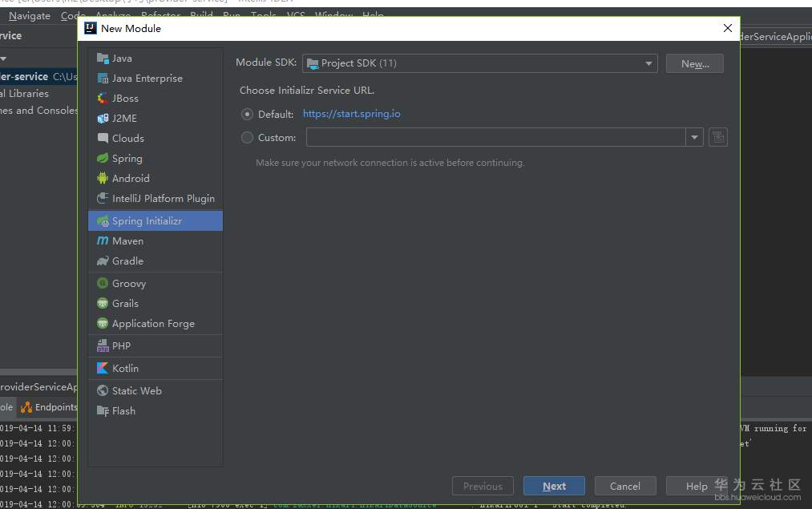Viewport: 812px width, 509px height.
Task: Open the Navigate menu in IntelliJ
Action: click(x=30, y=16)
